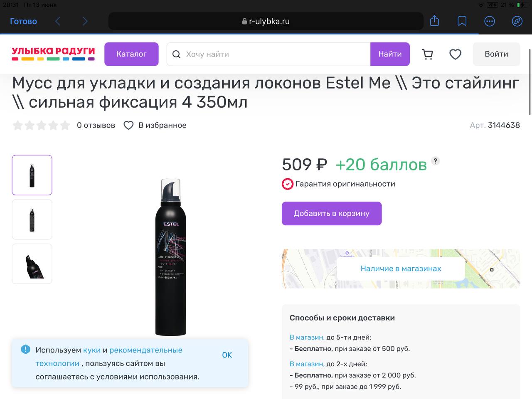The height and width of the screenshot is (399, 532).
Task: Open the Каталог menu
Action: click(131, 54)
